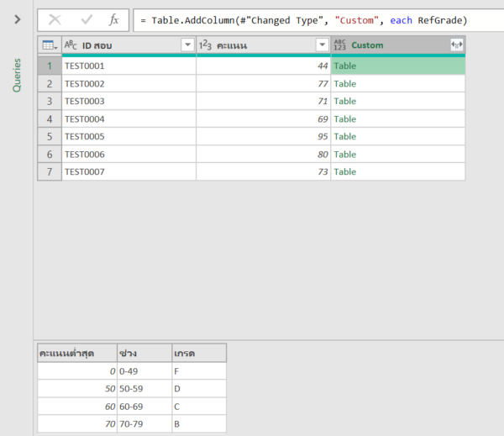The height and width of the screenshot is (436, 504).
Task: Click the Table link in row 7
Action: click(x=345, y=172)
